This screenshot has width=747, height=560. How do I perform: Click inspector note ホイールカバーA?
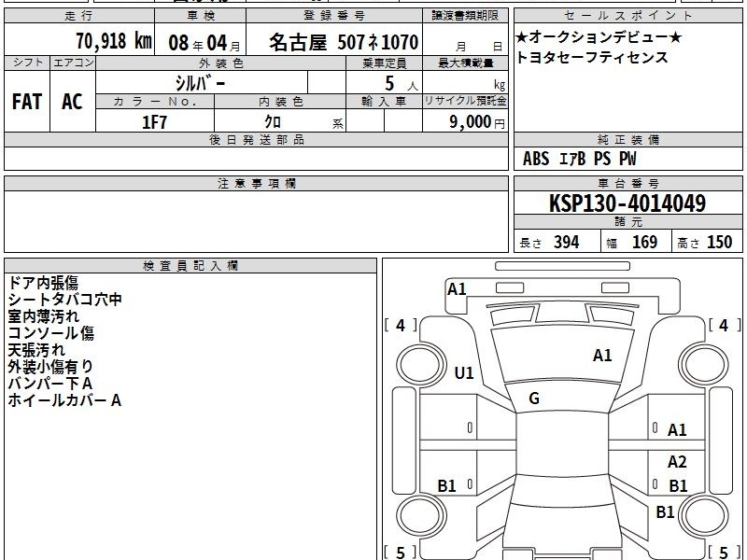(x=64, y=400)
